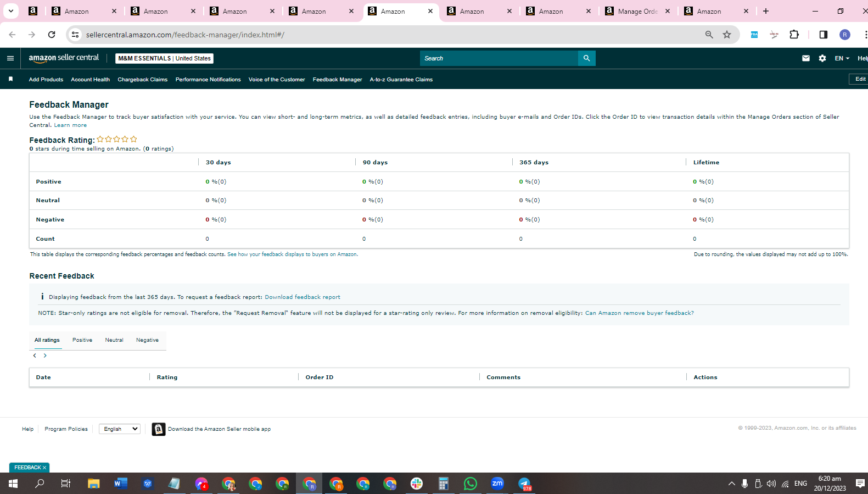The image size is (868, 494).
Task: Bookmark this page with the star icon
Action: coord(727,35)
